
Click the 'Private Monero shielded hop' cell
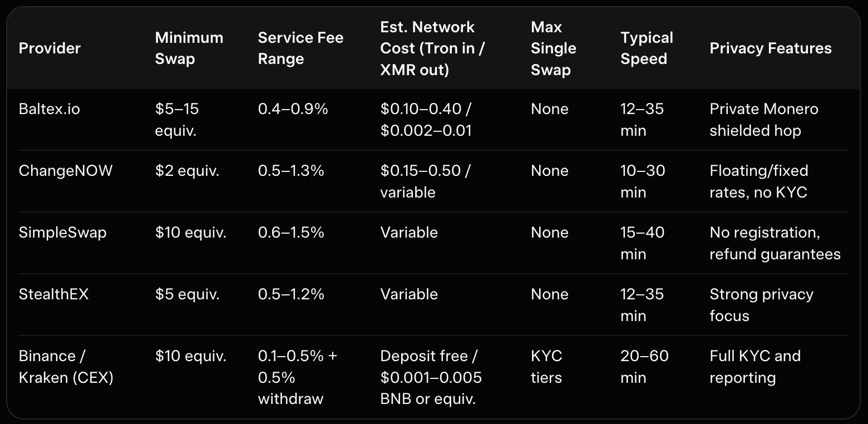pos(763,120)
